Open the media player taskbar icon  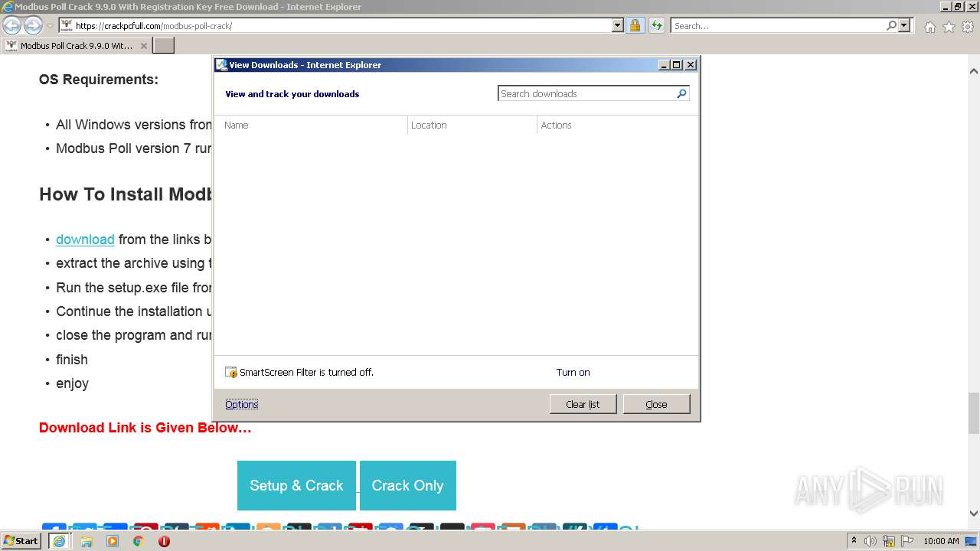(x=113, y=541)
